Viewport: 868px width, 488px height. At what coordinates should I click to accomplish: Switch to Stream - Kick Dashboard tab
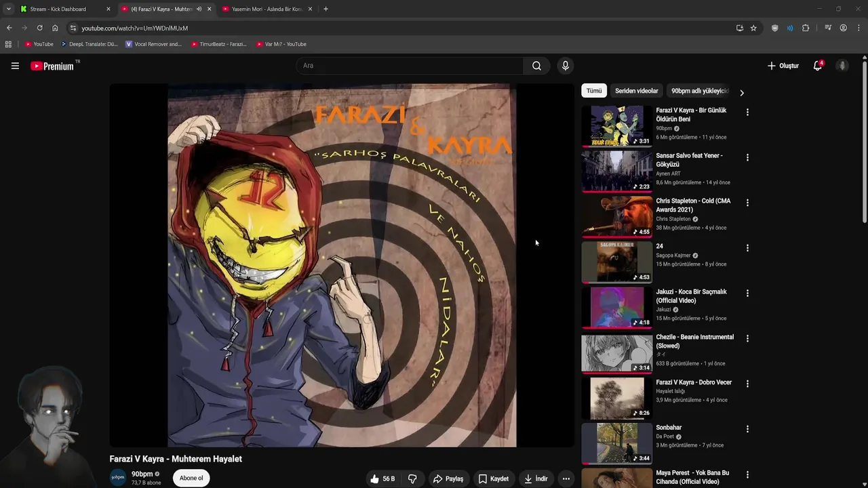64,9
